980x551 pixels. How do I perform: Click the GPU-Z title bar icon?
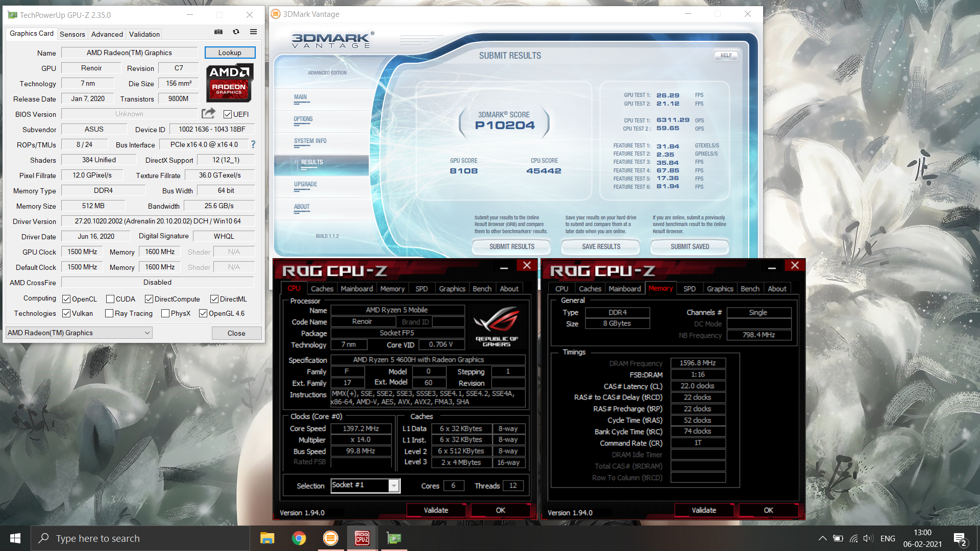point(12,15)
